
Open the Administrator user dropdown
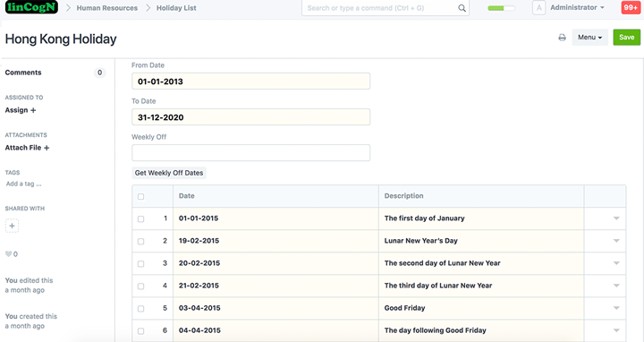tap(577, 7)
